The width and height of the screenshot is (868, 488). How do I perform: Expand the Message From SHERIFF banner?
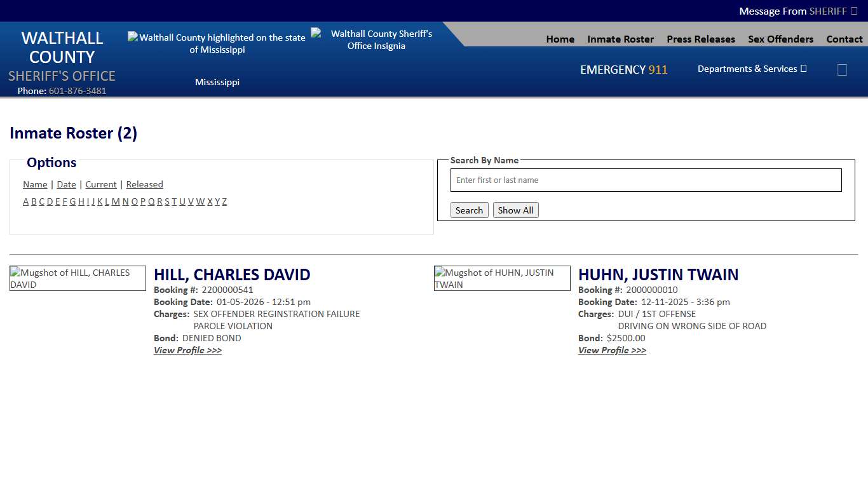798,11
